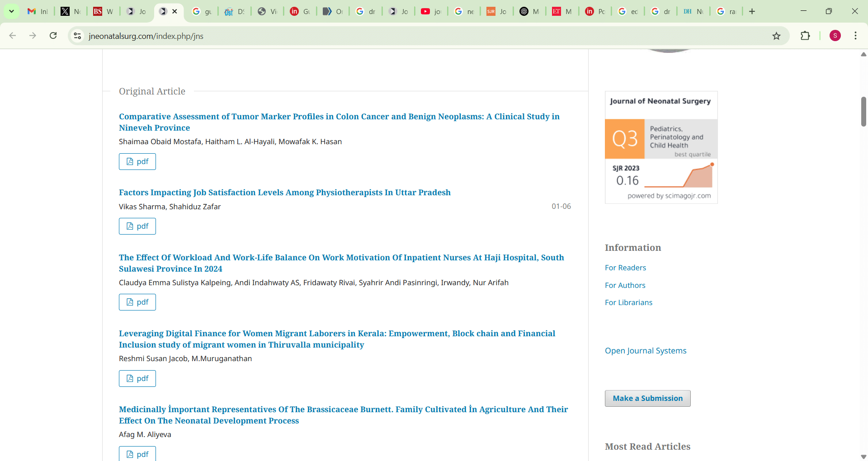Click the site information icon in address bar
Screen dimensions: 868x461
click(77, 36)
